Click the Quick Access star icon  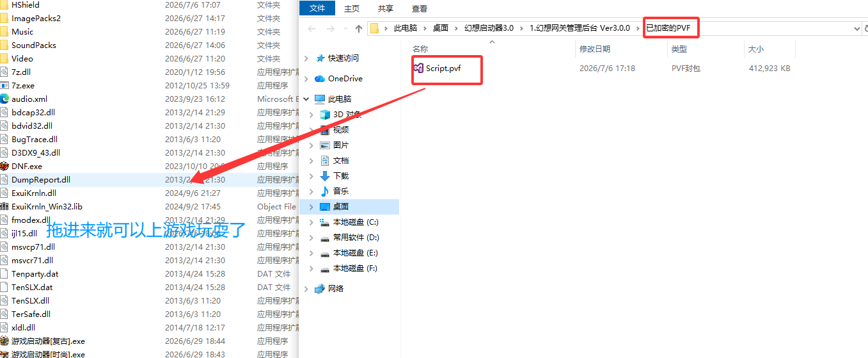320,58
